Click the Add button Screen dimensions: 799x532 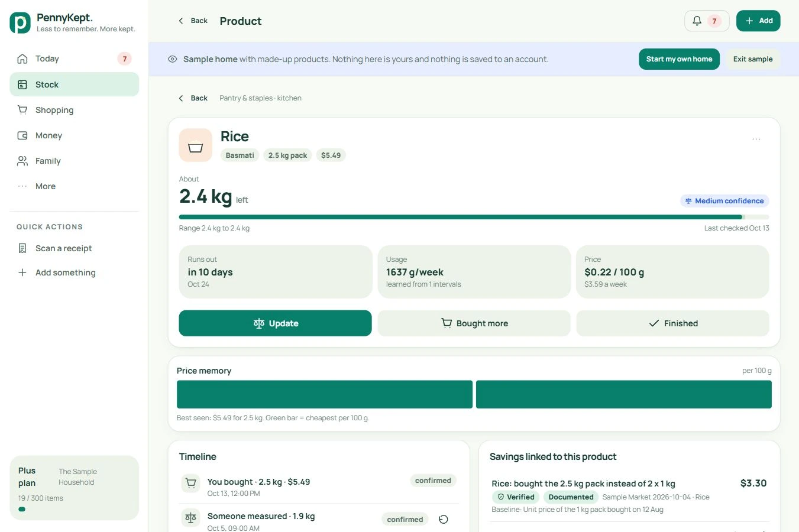758,21
